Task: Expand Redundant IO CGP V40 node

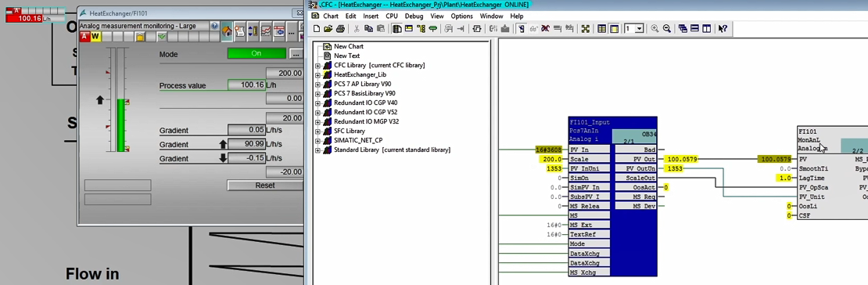Action: coord(317,103)
